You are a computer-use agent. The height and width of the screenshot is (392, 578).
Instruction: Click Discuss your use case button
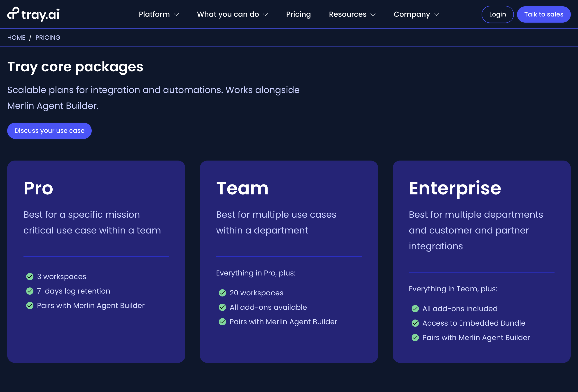49,131
